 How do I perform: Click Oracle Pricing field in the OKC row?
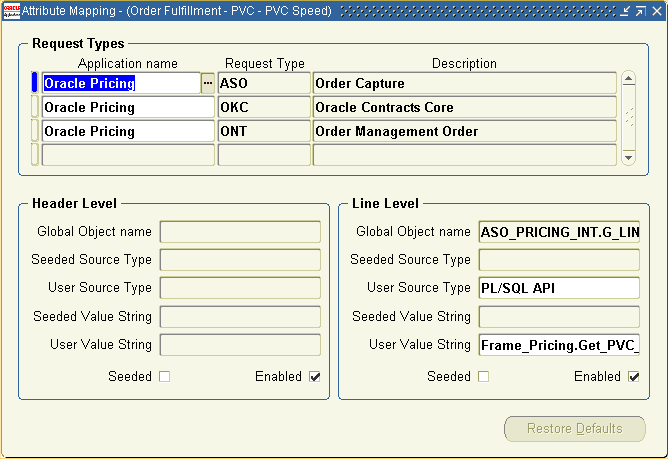(x=128, y=107)
